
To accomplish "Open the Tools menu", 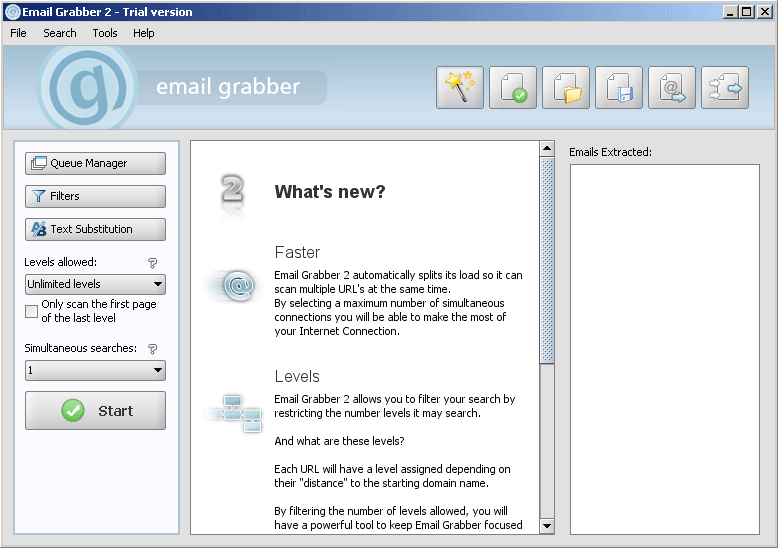I will click(x=105, y=33).
